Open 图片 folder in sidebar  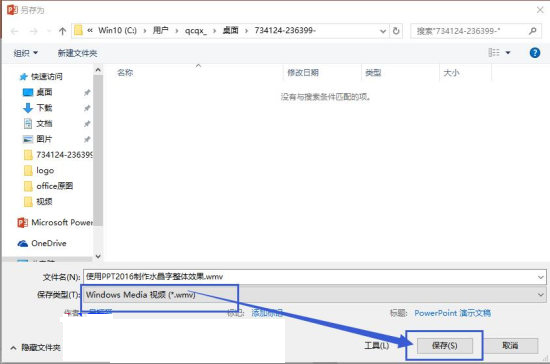tap(44, 139)
